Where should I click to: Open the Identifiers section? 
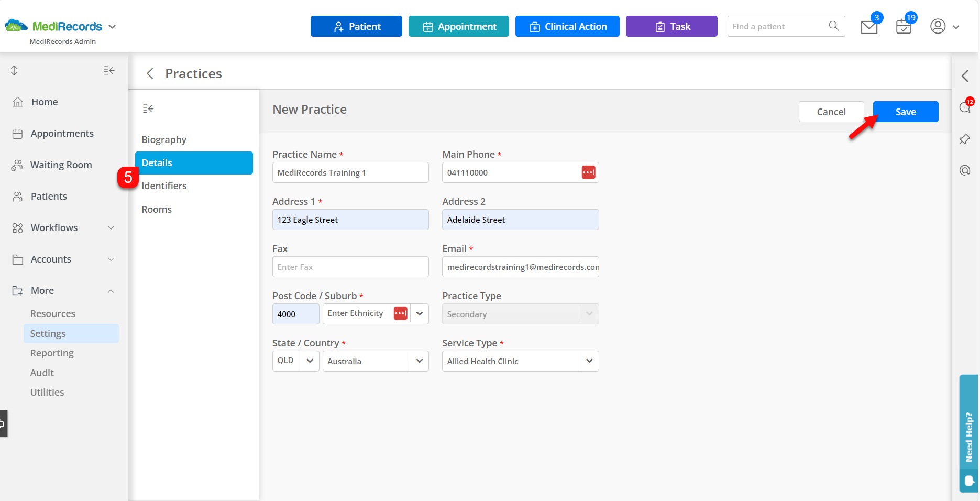pos(164,186)
